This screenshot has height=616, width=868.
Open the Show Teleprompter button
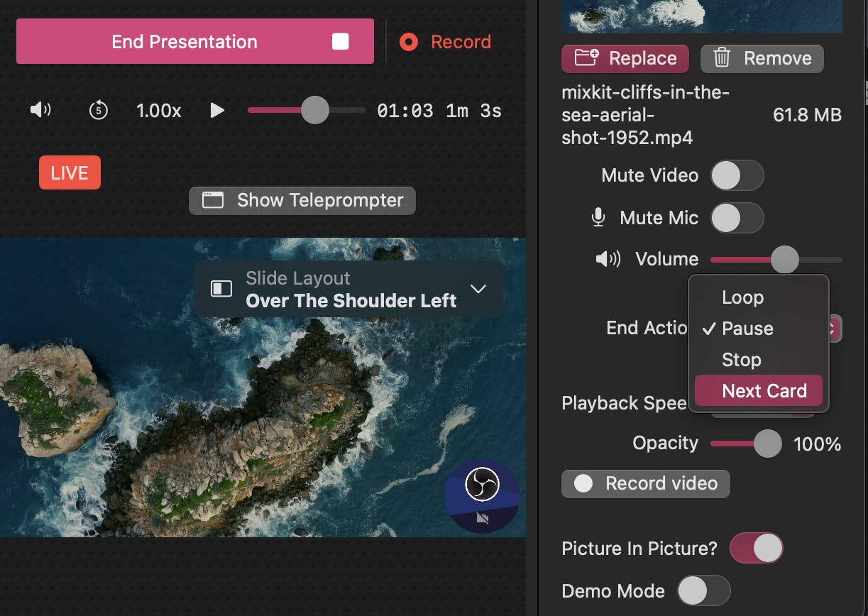[x=302, y=200]
